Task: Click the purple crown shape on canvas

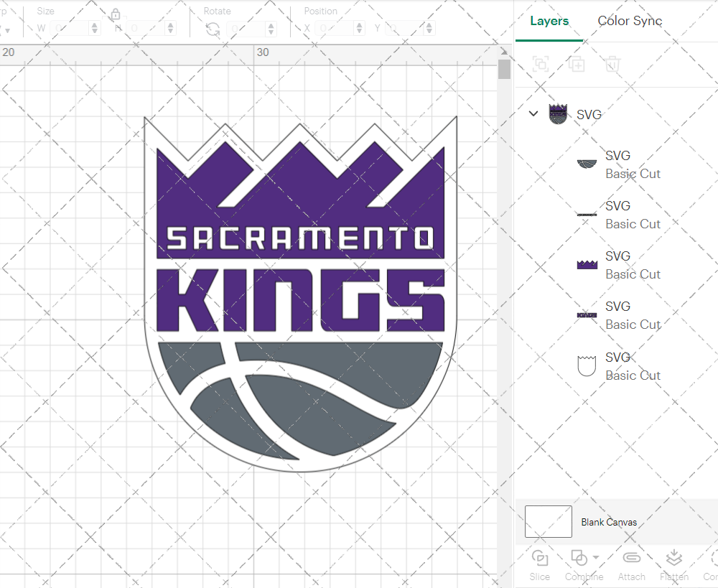Action: tap(300, 202)
